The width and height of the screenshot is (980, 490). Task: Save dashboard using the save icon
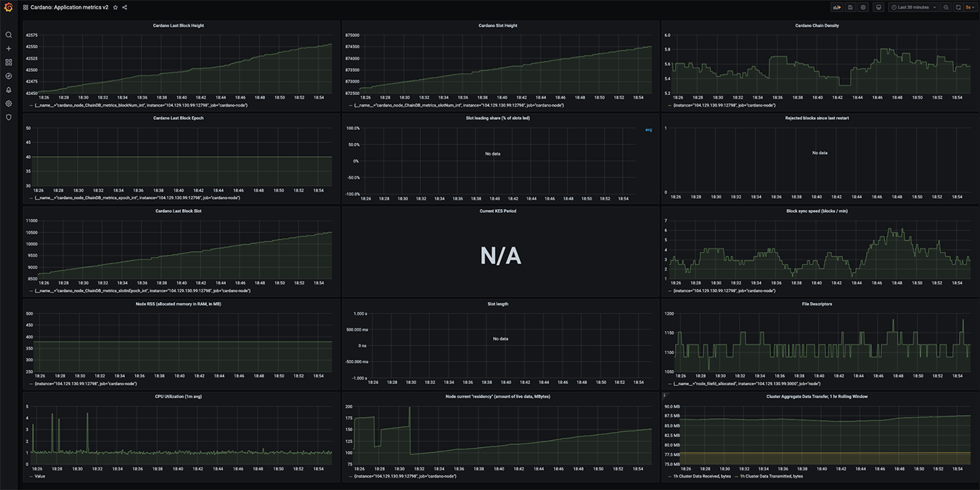pyautogui.click(x=850, y=7)
